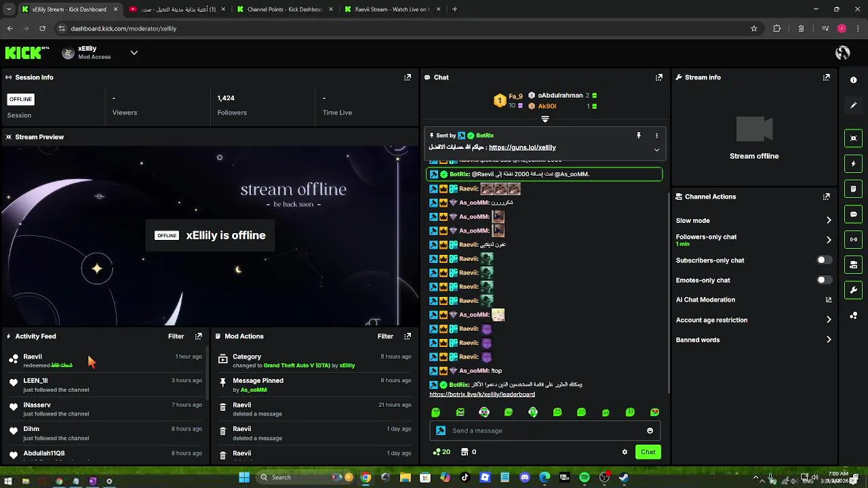The height and width of the screenshot is (488, 868).
Task: Open Activity Feed Filter
Action: 176,336
